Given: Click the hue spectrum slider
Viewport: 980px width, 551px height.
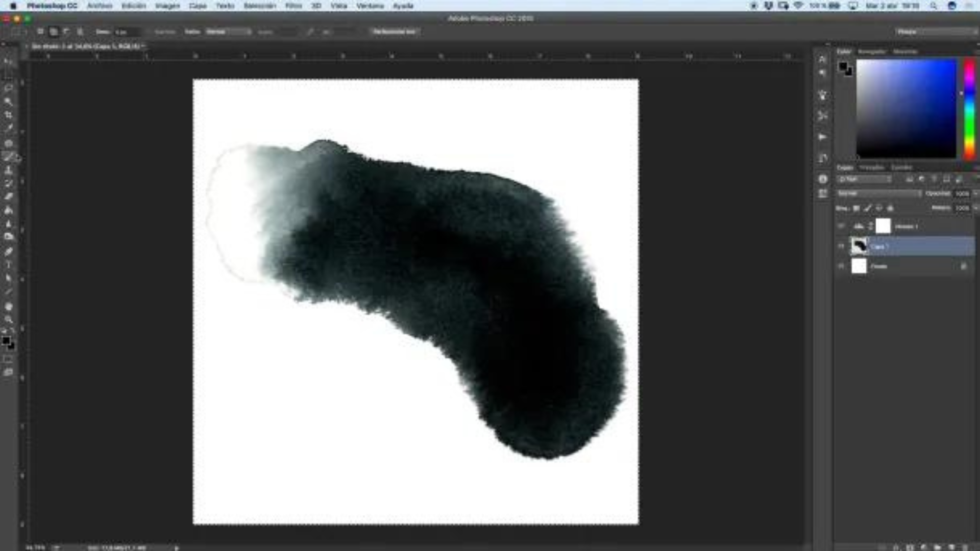Looking at the screenshot, I should pos(969,109).
